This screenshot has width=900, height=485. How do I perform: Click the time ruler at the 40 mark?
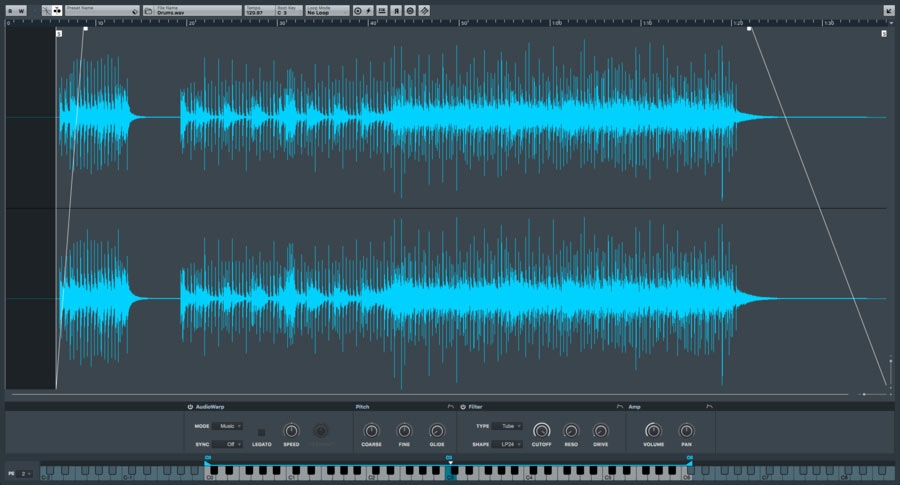point(373,23)
